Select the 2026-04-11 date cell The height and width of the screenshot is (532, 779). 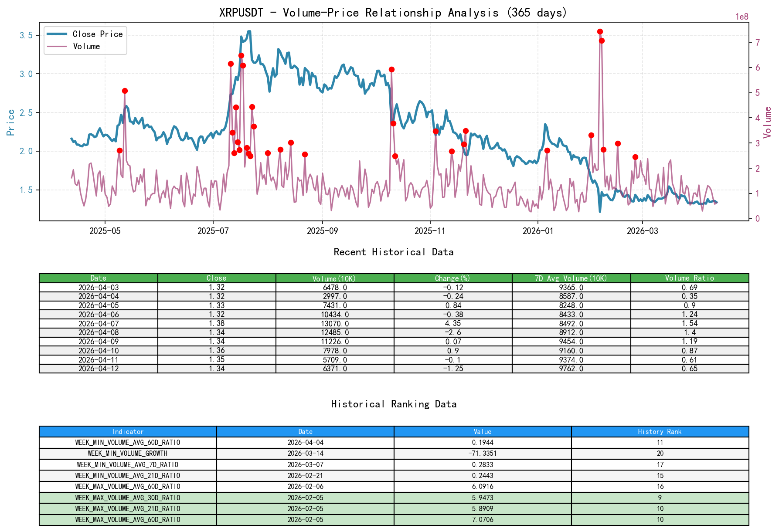[99, 360]
